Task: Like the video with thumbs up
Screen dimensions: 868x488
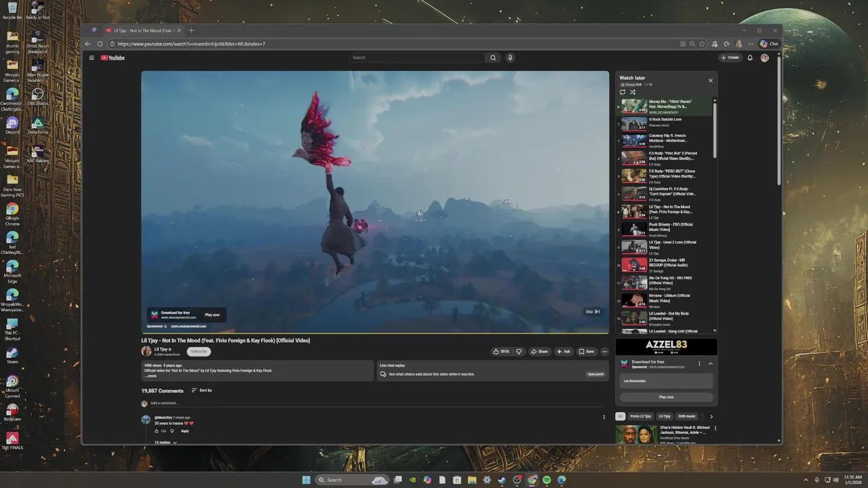Action: 501,352
